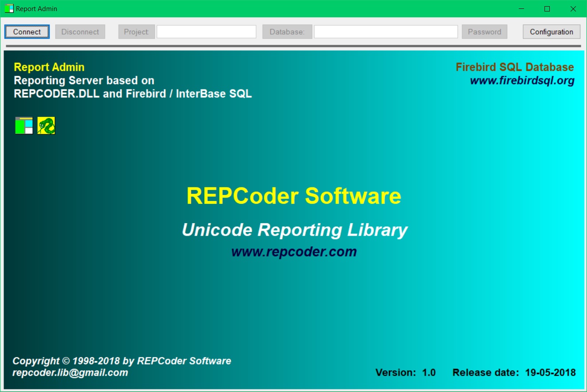
Task: Click the Report Admin green panel icon
Action: 24,126
